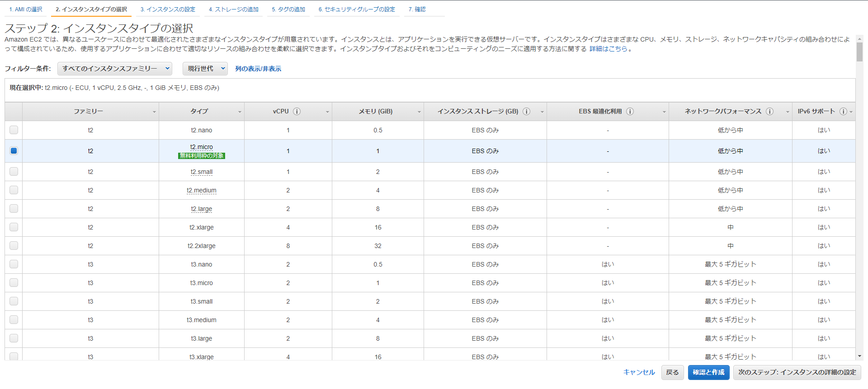Choose the t3.large checkbox
Image resolution: width=868 pixels, height=389 pixels.
click(14, 338)
